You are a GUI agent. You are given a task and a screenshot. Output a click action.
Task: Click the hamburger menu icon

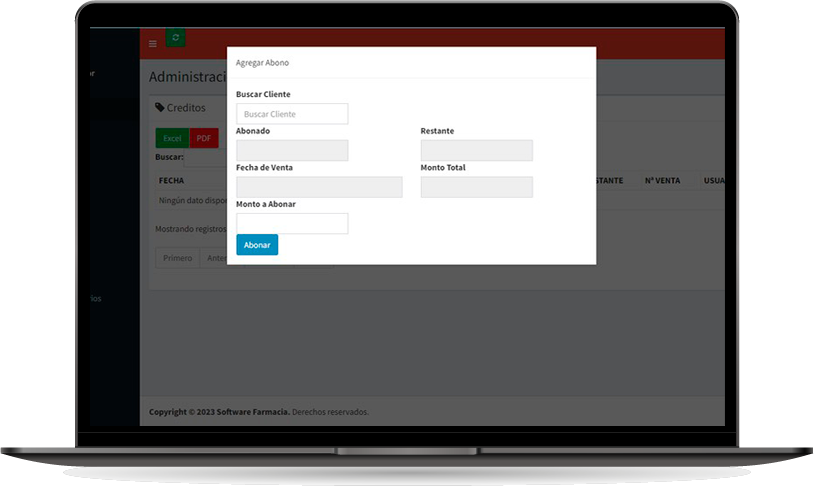pos(153,44)
